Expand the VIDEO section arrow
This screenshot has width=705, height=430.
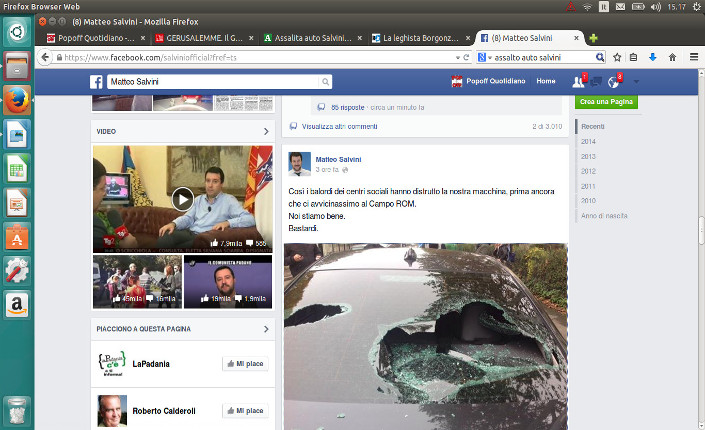(x=266, y=131)
